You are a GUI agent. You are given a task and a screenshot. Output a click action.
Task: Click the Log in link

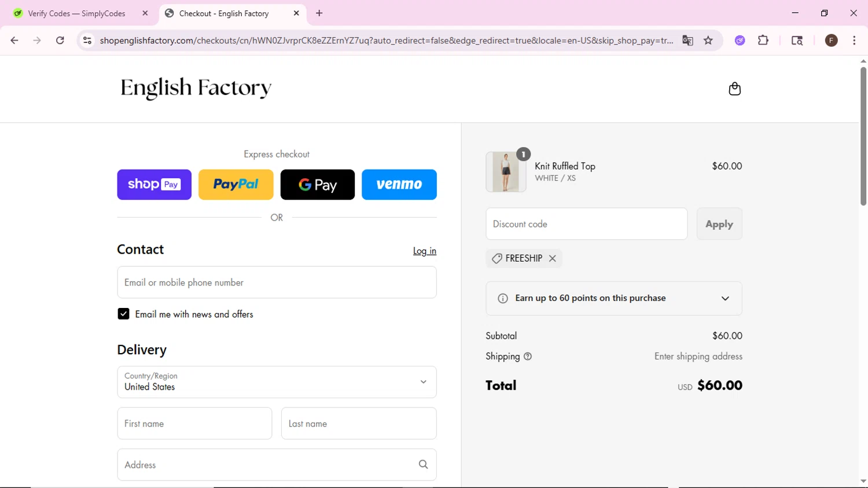[425, 251]
